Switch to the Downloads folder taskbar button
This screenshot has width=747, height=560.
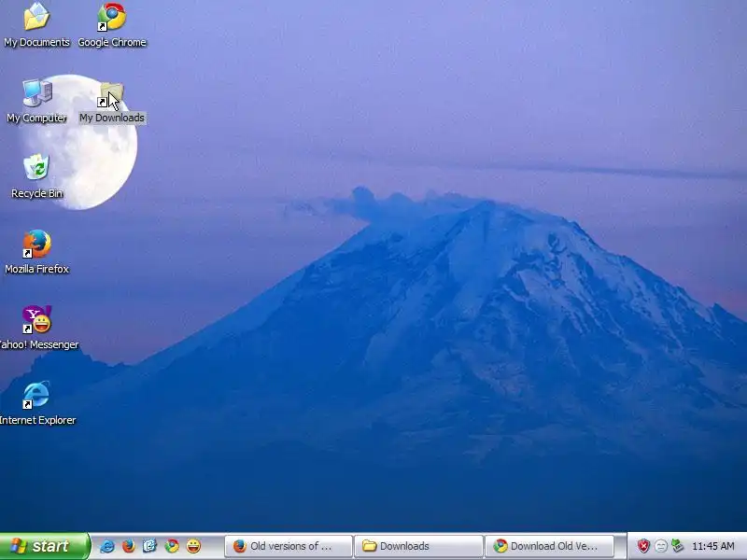tap(417, 546)
